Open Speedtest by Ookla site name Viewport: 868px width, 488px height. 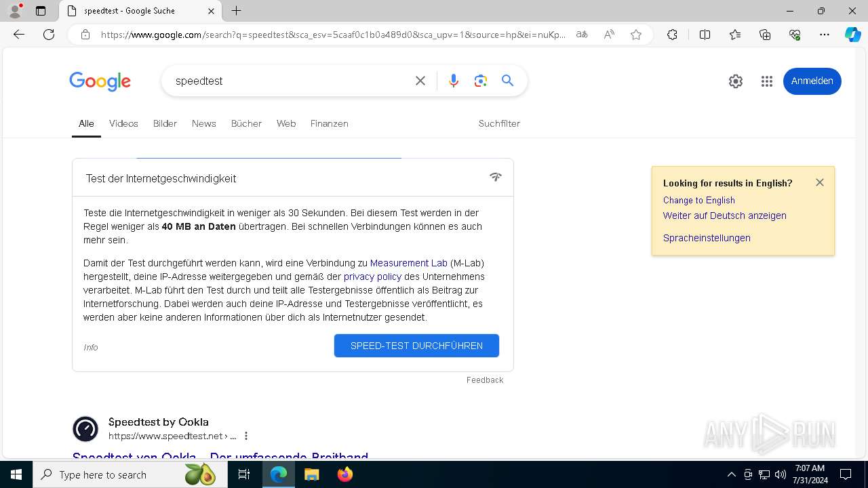pyautogui.click(x=159, y=422)
